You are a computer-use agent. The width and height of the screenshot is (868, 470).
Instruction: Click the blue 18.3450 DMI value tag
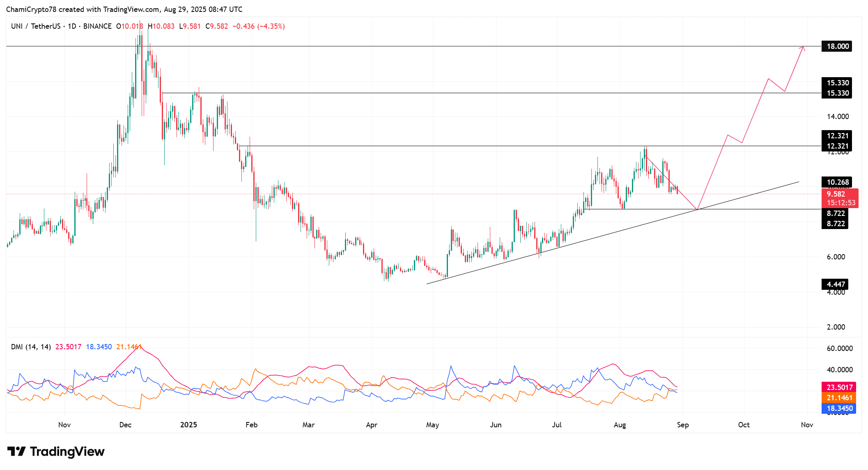click(x=839, y=408)
